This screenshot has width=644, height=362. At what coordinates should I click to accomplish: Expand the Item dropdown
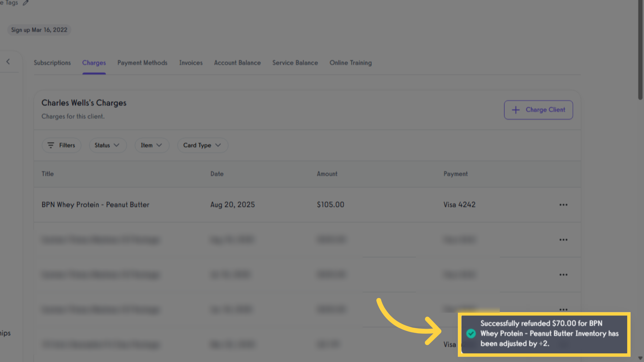[152, 145]
